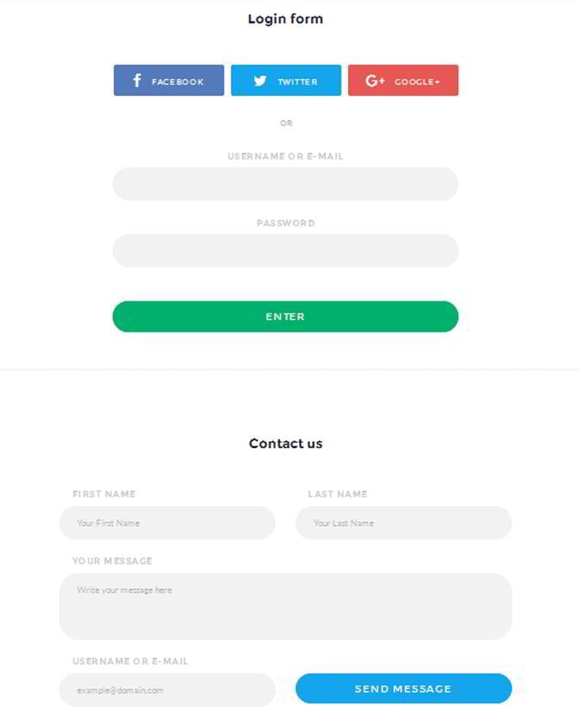Click the Write your message here textarea
579x728 pixels.
(x=285, y=606)
